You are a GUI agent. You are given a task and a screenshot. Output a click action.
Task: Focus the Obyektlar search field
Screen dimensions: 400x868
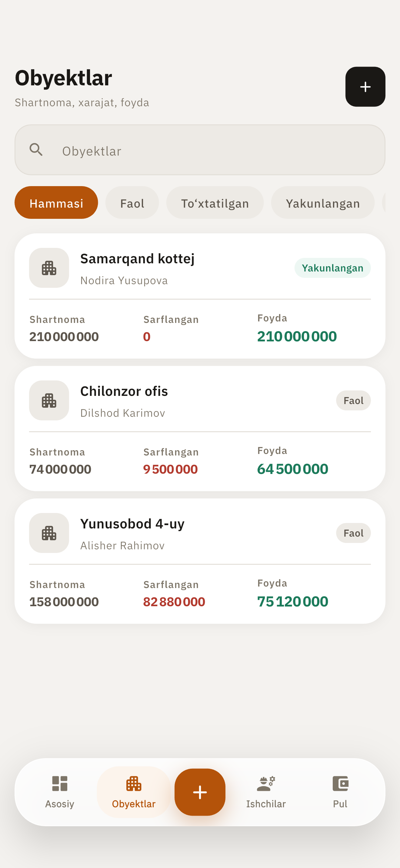pos(200,150)
